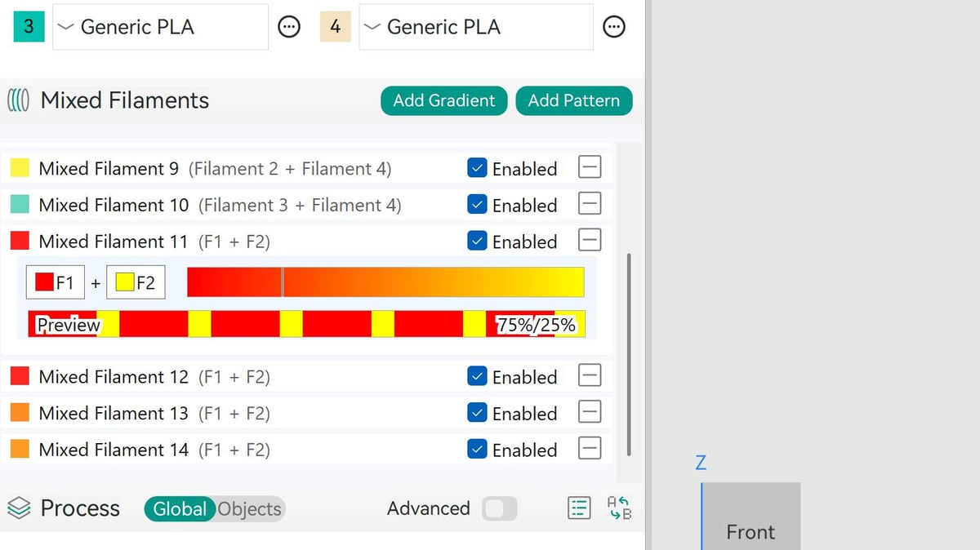Uncheck Enabled for Mixed Filament 12

pos(478,376)
